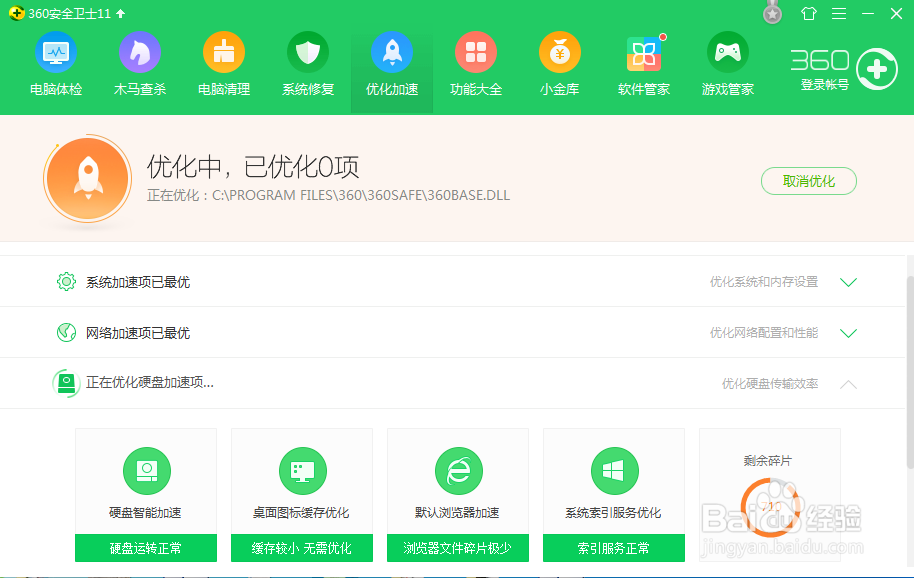Click 剩余碎片 label text
The image size is (914, 578).
(x=768, y=461)
